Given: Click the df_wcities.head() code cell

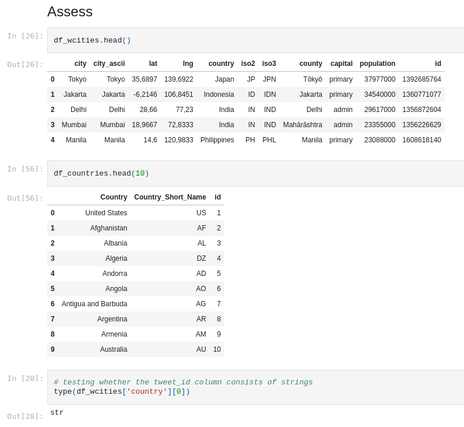Looking at the screenshot, I should point(255,40).
